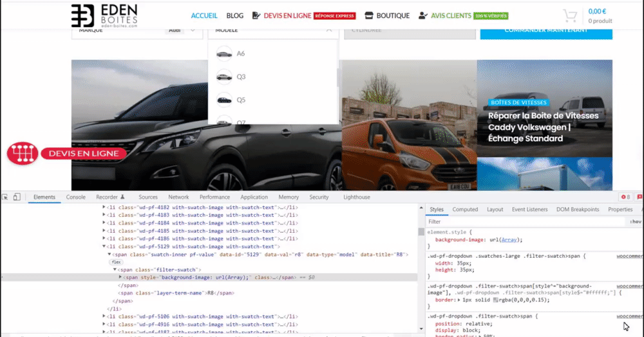Choose Q5 model option text

[241, 100]
